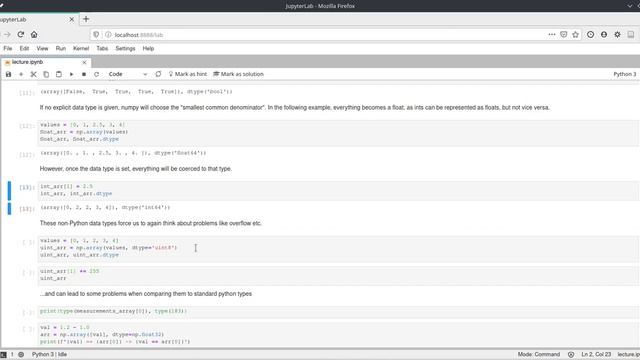This screenshot has height=360, width=640.
Task: Click the val = 1.2 - 1.0 cell
Action: (338, 334)
